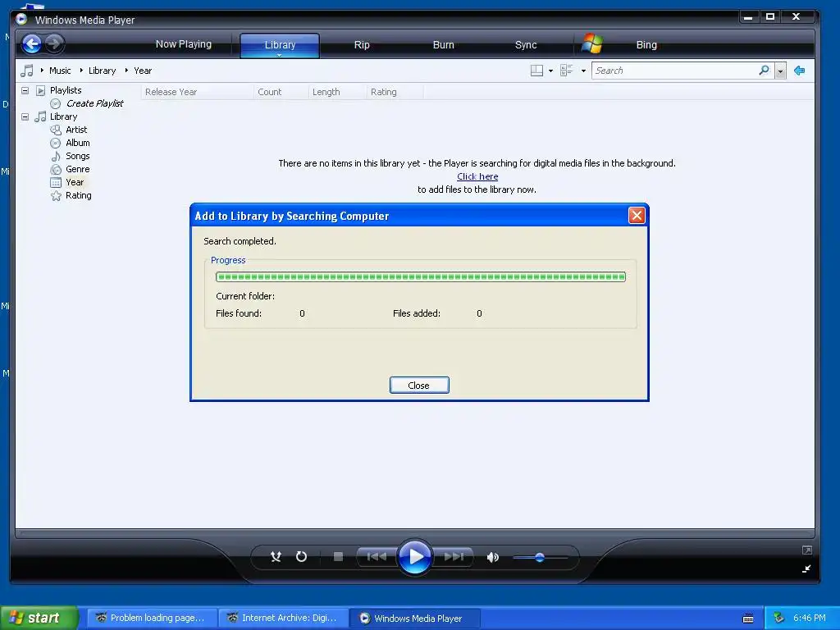The width and height of the screenshot is (840, 630).
Task: Close Add to Library dialog with X
Action: 637,216
